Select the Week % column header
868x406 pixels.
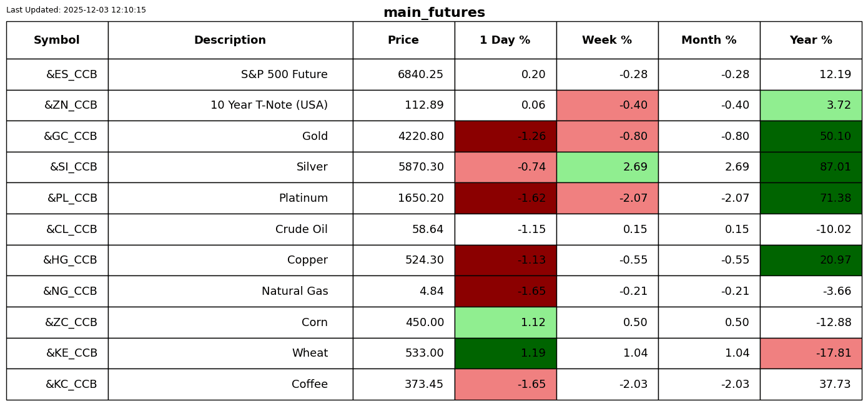click(607, 40)
